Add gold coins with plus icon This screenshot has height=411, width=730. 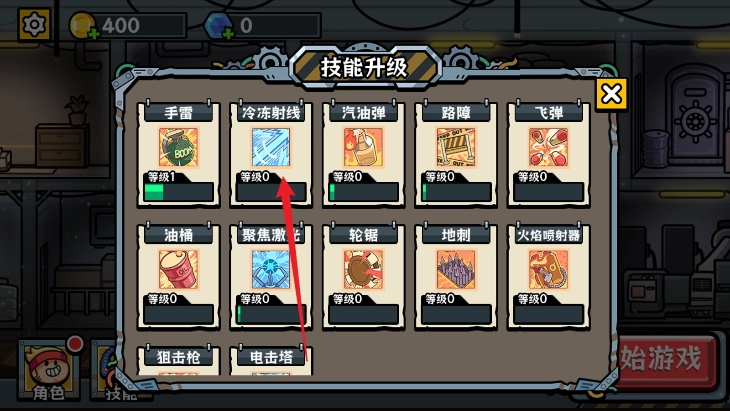(x=93, y=34)
